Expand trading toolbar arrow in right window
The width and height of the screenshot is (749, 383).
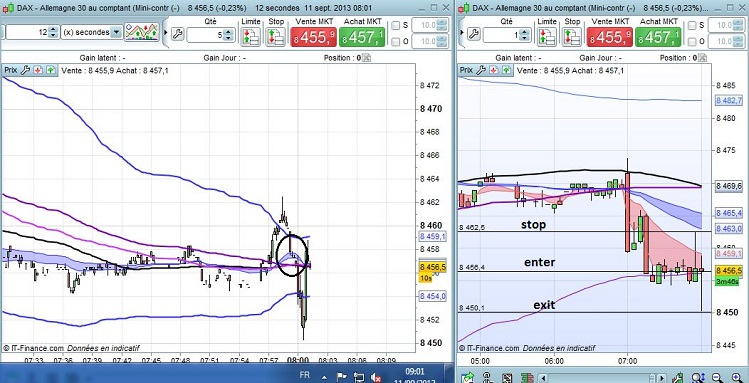[x=462, y=33]
